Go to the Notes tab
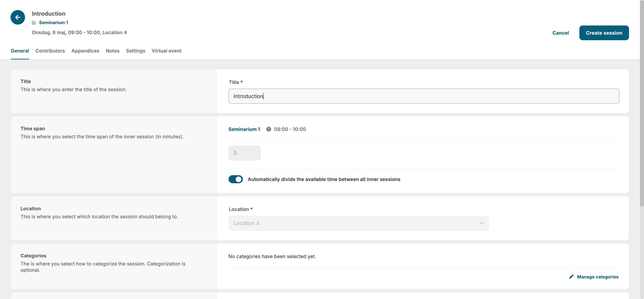Viewport: 644px width, 299px height. point(112,51)
